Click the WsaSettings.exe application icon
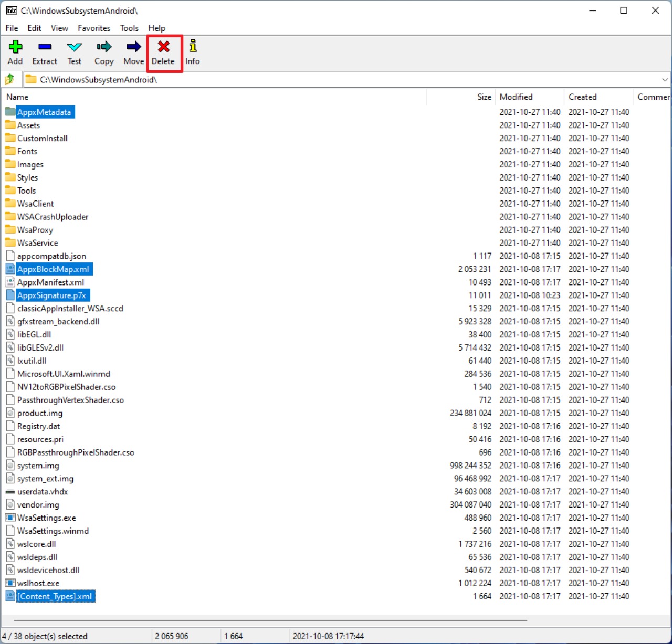Viewport: 672px width, 644px height. (x=10, y=518)
